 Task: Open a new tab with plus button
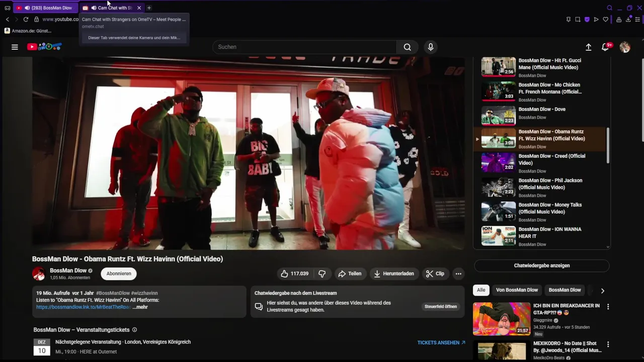pos(149,8)
